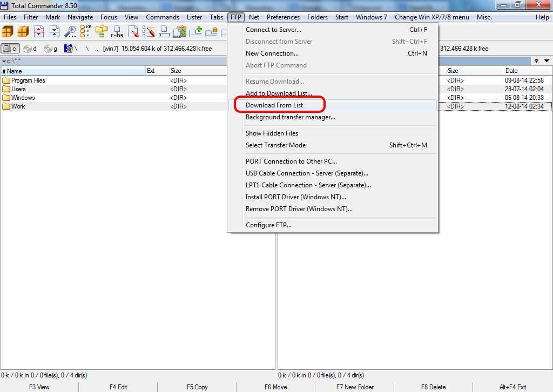Select PORT Connection to Other PC

pyautogui.click(x=332, y=161)
